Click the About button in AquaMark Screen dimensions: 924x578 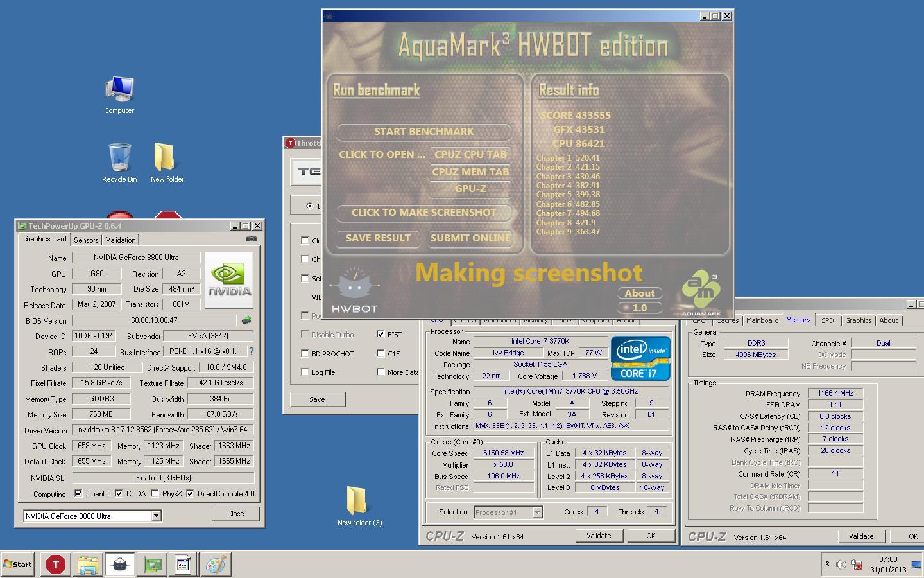tap(640, 293)
